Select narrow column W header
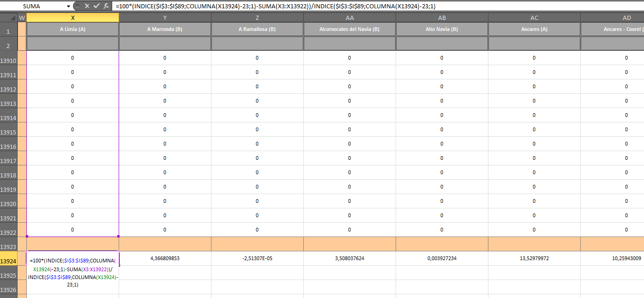The image size is (644, 298). click(x=22, y=18)
